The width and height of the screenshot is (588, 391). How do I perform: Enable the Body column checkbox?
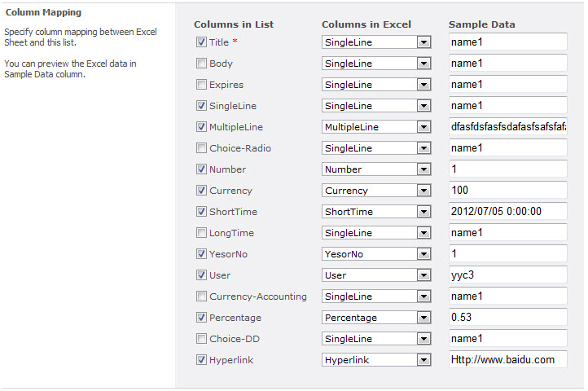coord(201,63)
